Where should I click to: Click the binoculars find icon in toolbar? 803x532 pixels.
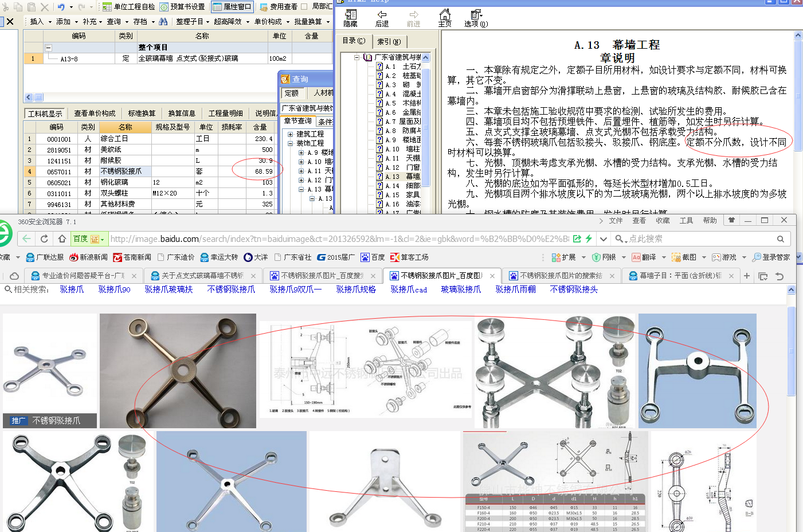[163, 21]
